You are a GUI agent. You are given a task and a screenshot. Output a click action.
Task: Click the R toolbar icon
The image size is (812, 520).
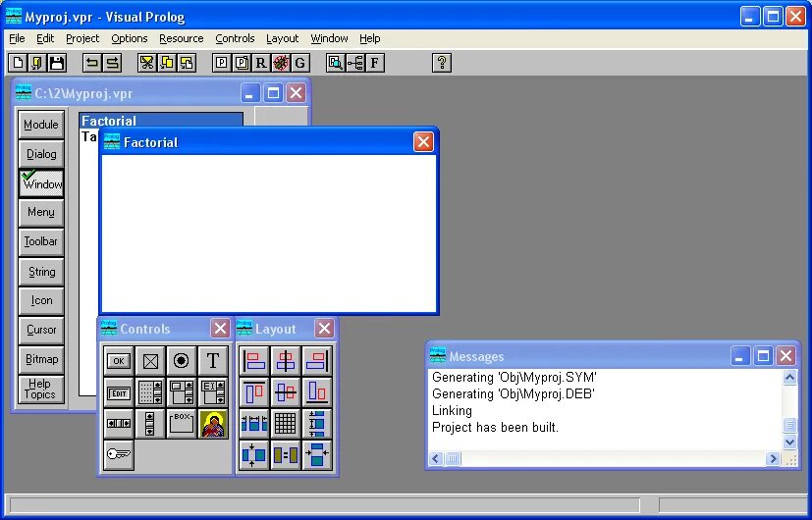click(260, 63)
